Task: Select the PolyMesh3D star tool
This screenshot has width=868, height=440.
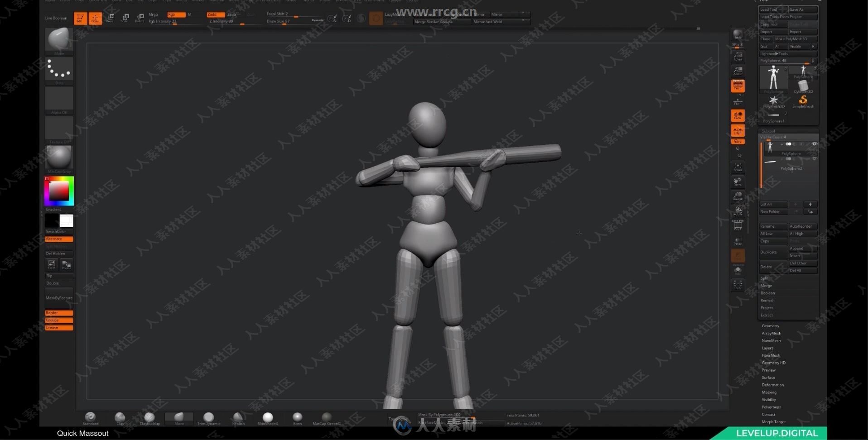Action: [774, 101]
